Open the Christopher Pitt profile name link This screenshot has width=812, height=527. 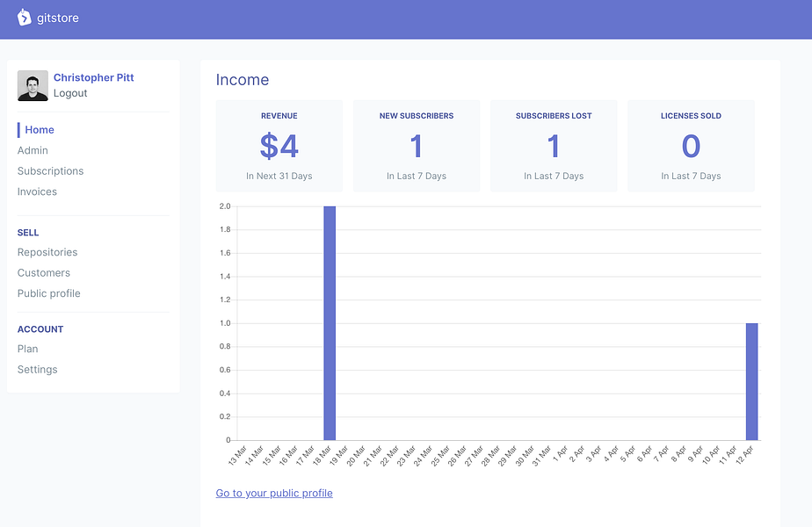94,77
